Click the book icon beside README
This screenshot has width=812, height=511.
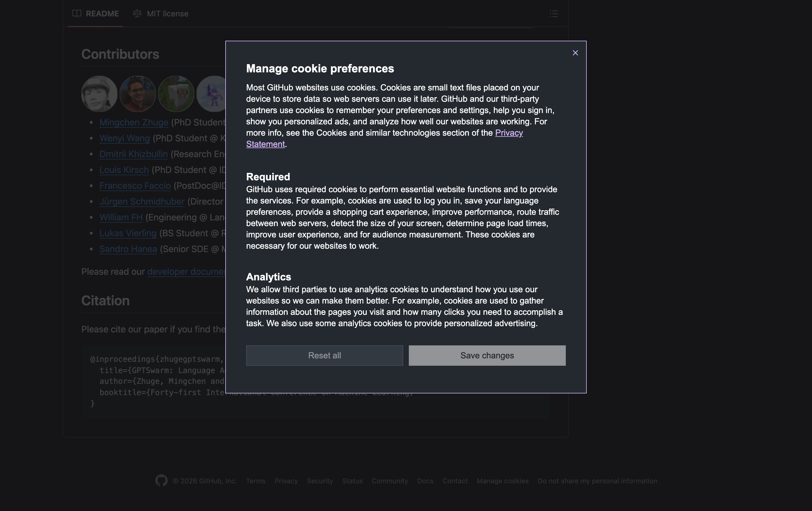coord(77,14)
